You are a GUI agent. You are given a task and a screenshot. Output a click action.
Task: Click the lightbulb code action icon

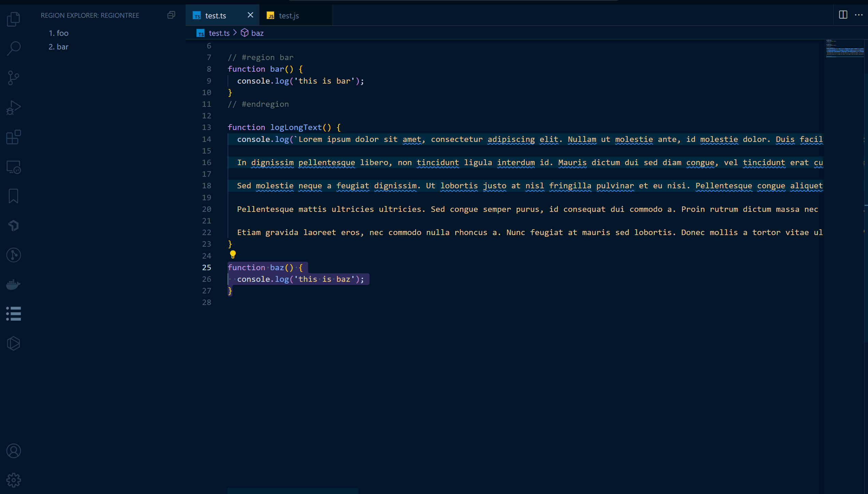tap(233, 255)
